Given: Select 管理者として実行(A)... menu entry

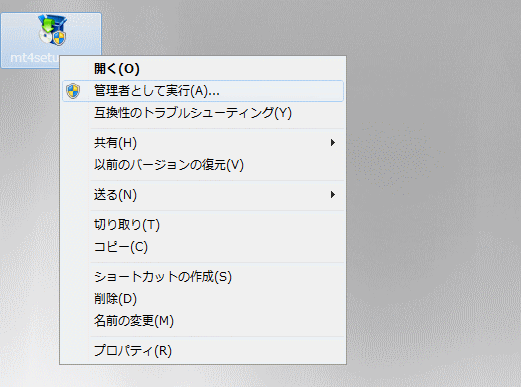Looking at the screenshot, I should tap(203, 91).
